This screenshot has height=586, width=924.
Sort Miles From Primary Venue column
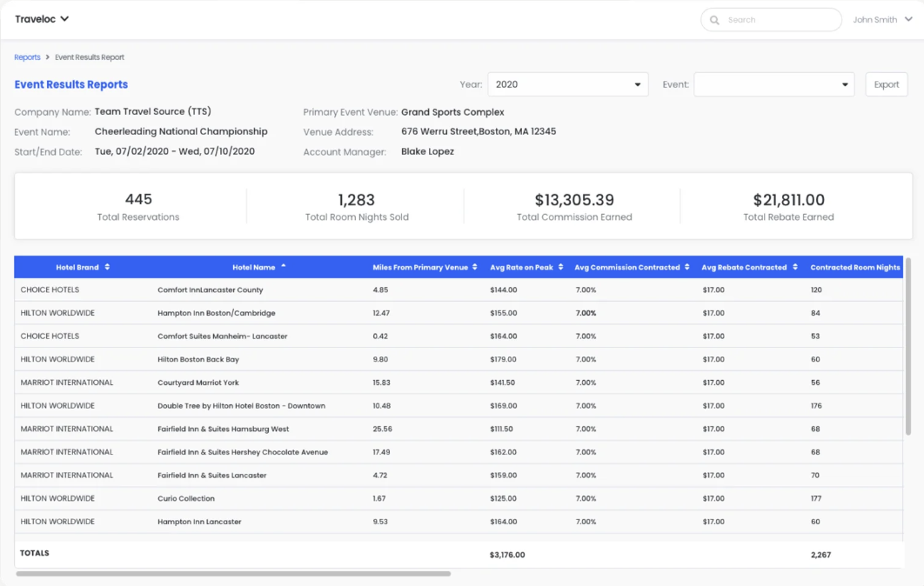click(475, 268)
